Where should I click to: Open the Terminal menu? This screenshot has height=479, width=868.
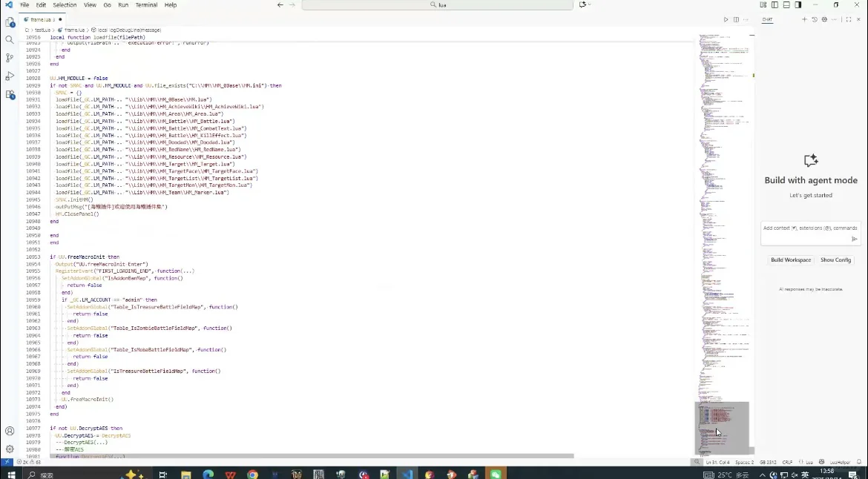click(146, 5)
